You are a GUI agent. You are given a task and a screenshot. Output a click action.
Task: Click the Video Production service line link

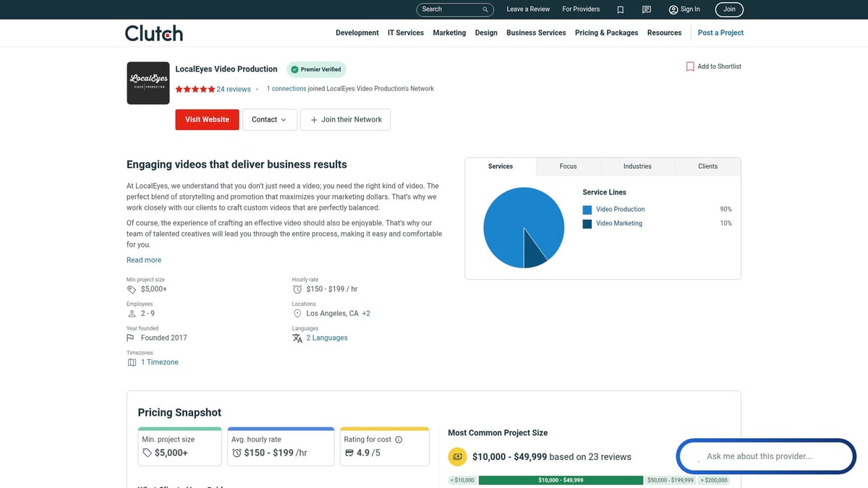coord(620,210)
